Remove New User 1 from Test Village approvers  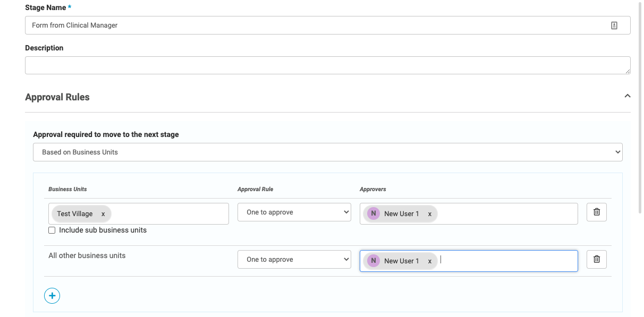(x=430, y=214)
